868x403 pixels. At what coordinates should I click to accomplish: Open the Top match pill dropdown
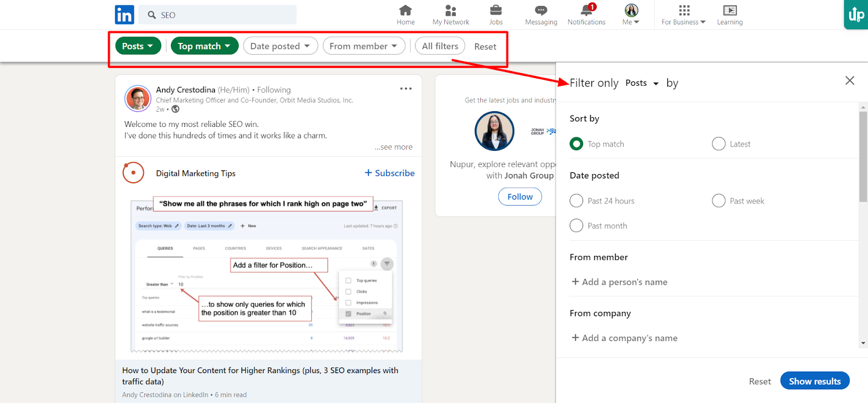coord(205,46)
